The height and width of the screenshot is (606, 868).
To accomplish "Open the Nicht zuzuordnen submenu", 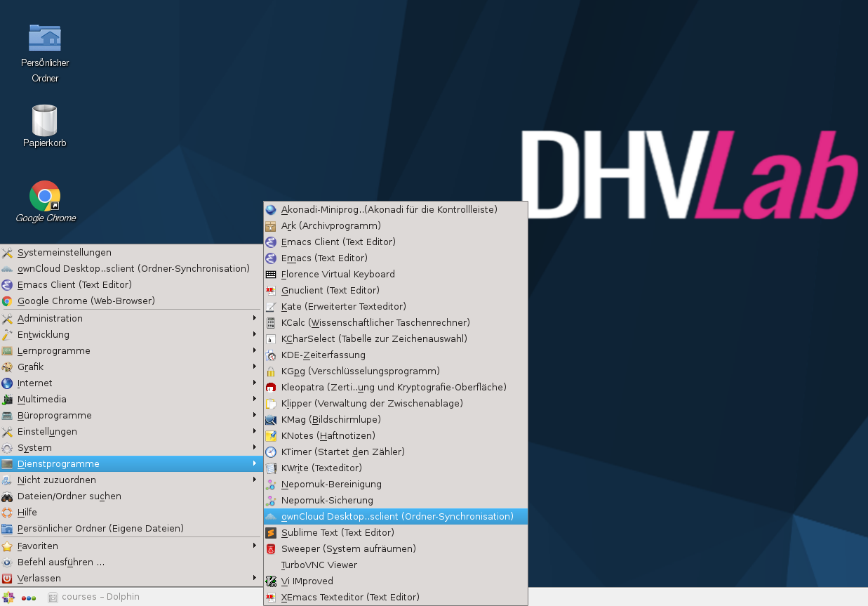I will [131, 480].
